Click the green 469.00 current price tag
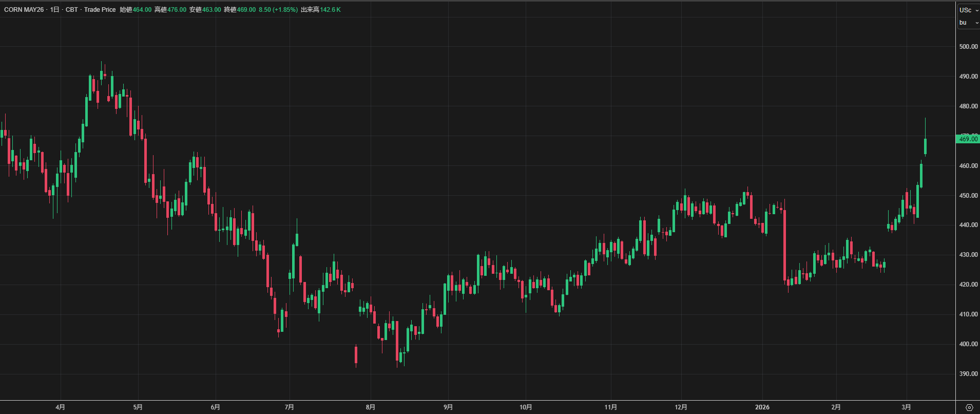The height and width of the screenshot is (414, 980). [x=968, y=139]
